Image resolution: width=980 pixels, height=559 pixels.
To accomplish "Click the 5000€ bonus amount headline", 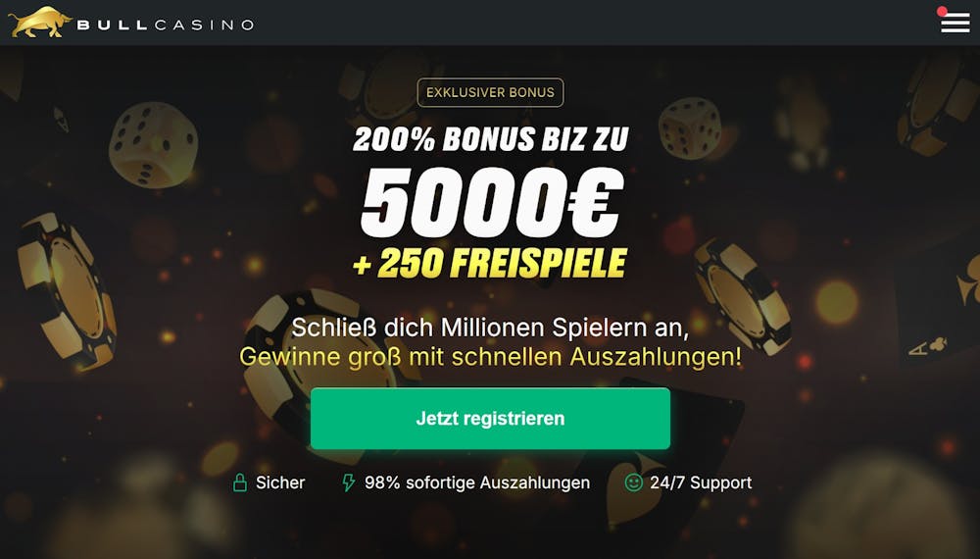I will (x=492, y=203).
